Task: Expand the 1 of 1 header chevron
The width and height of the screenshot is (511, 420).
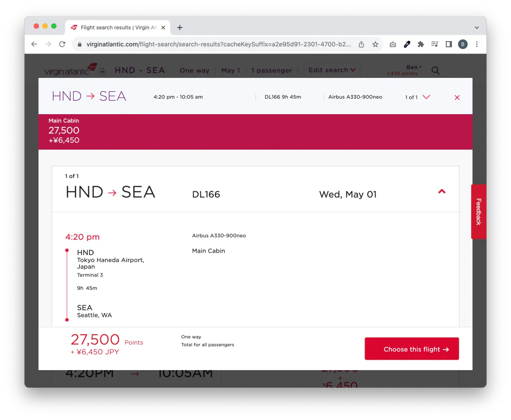Action: tap(426, 97)
